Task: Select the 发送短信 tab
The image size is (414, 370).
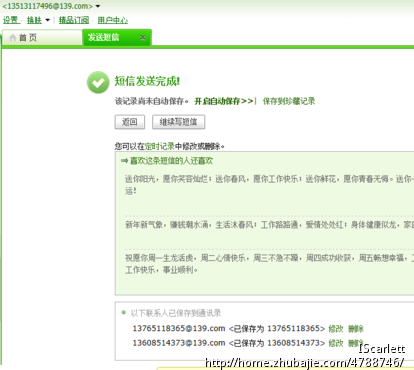Action: (117, 37)
